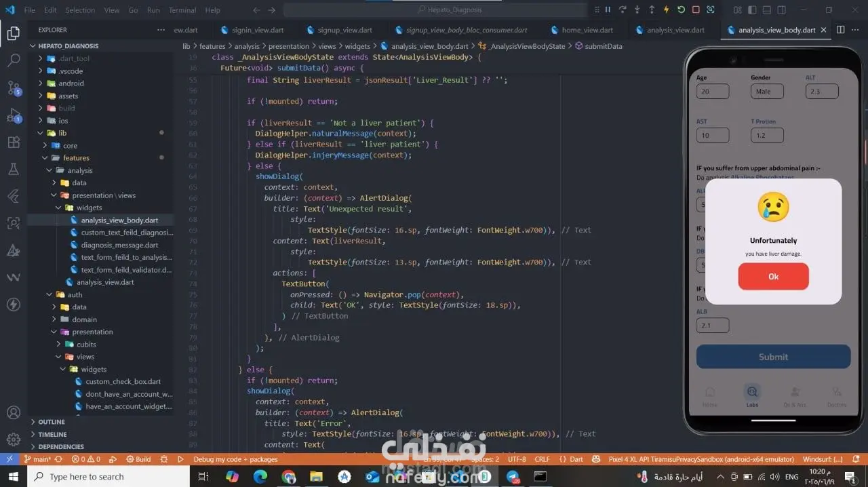Expand the assets folder

pos(100,96)
